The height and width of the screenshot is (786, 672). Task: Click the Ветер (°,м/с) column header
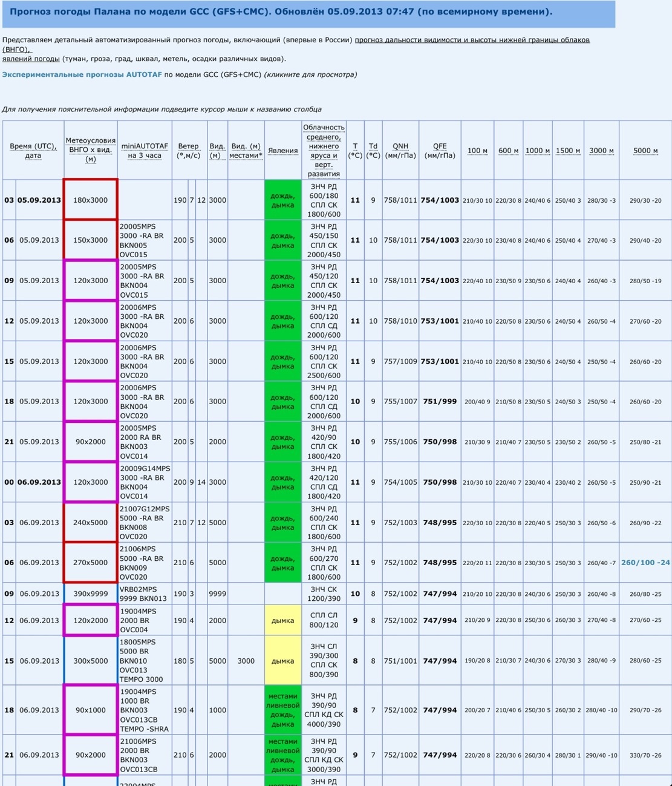[x=188, y=151]
